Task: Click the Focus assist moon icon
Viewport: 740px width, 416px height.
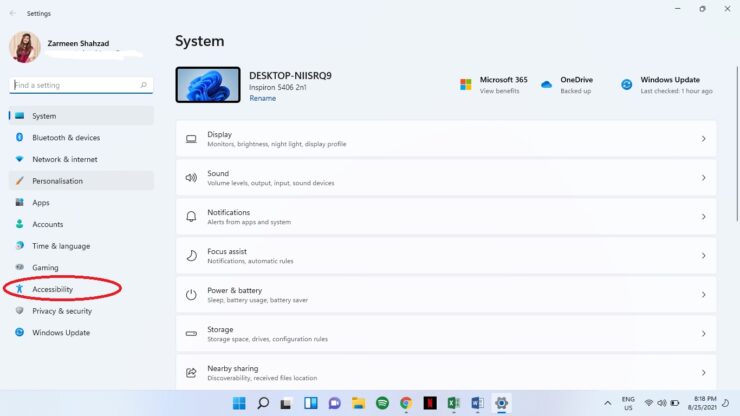Action: coord(191,256)
